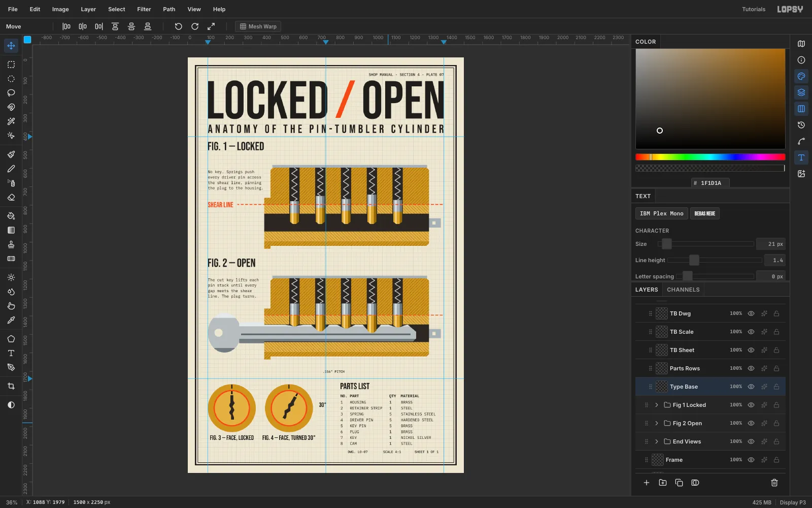This screenshot has height=508, width=812.
Task: Toggle visibility of Parts Rows layer
Action: pos(751,368)
